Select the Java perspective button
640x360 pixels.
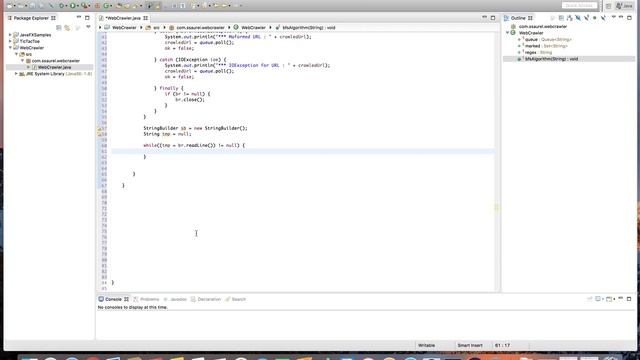pos(624,6)
